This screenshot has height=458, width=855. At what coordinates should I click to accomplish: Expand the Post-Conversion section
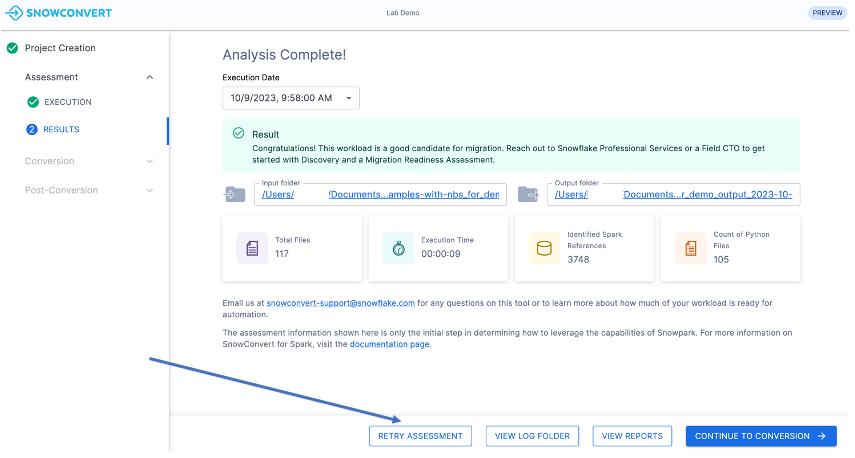tap(150, 190)
